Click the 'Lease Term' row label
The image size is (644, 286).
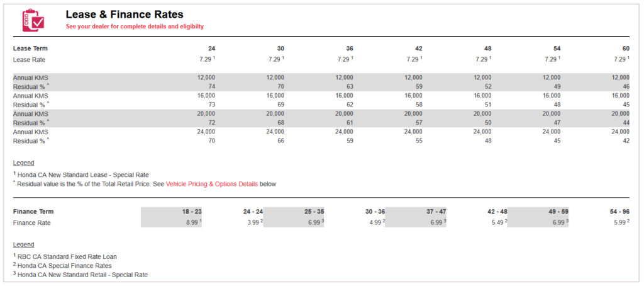pyautogui.click(x=30, y=48)
